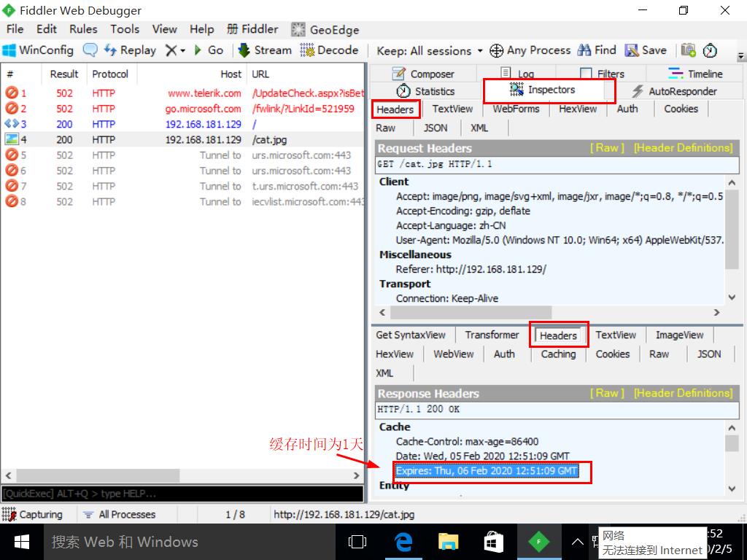The image size is (747, 560).
Task: Select session 8 iecvlist.microsoft.com
Action: (x=184, y=202)
